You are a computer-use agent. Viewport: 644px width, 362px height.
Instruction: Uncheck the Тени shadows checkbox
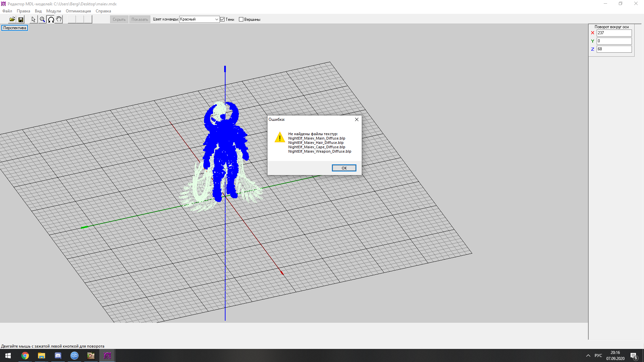(222, 19)
